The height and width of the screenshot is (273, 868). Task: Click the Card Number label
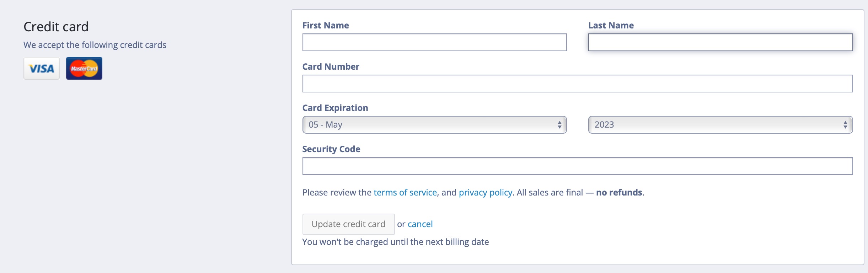331,67
